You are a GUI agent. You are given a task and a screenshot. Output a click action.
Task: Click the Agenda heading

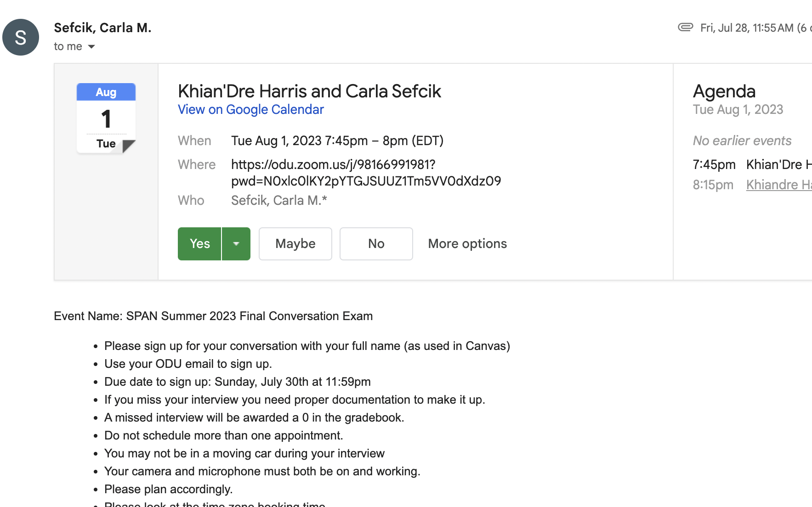[x=724, y=91]
